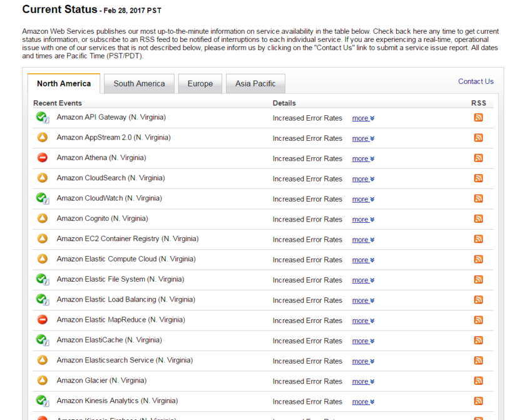Open the Asia Pacific tab
The width and height of the screenshot is (532, 420).
(255, 84)
